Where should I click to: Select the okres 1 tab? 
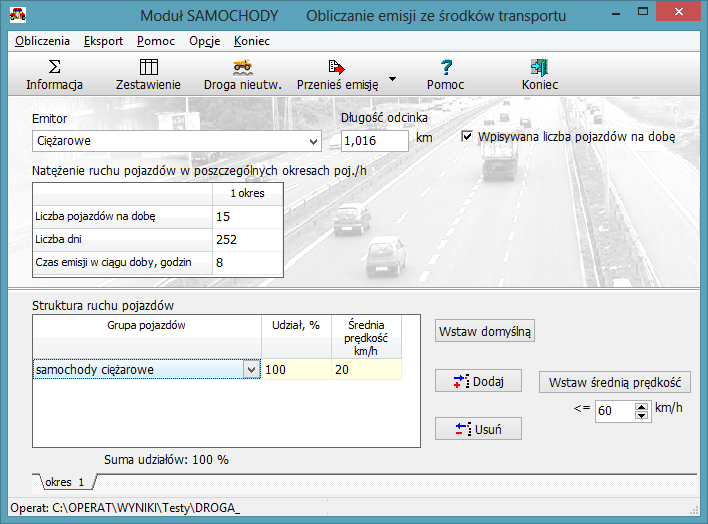tap(65, 482)
